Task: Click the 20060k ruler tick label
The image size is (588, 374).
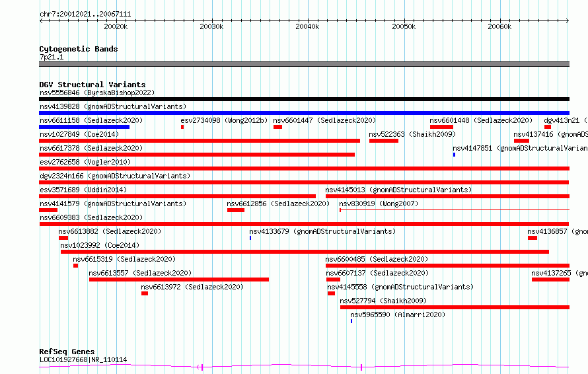Action: 499,26
